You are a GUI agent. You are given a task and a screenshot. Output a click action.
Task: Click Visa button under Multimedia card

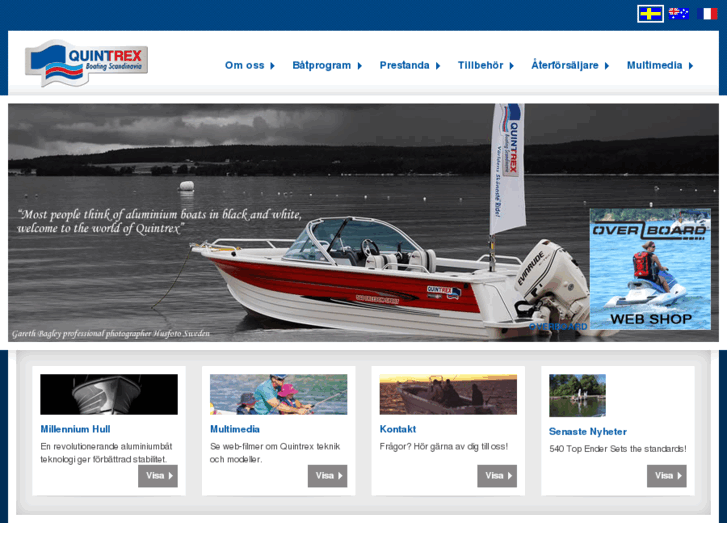[327, 476]
